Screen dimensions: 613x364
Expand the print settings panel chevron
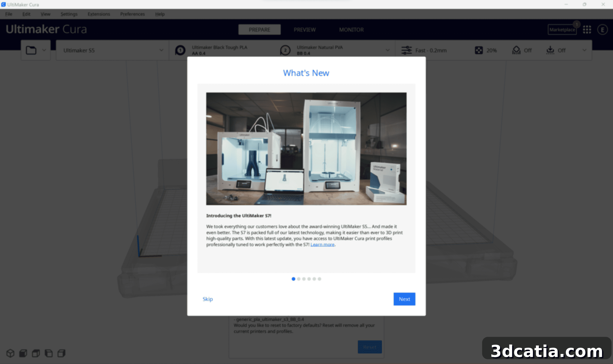[x=585, y=50]
